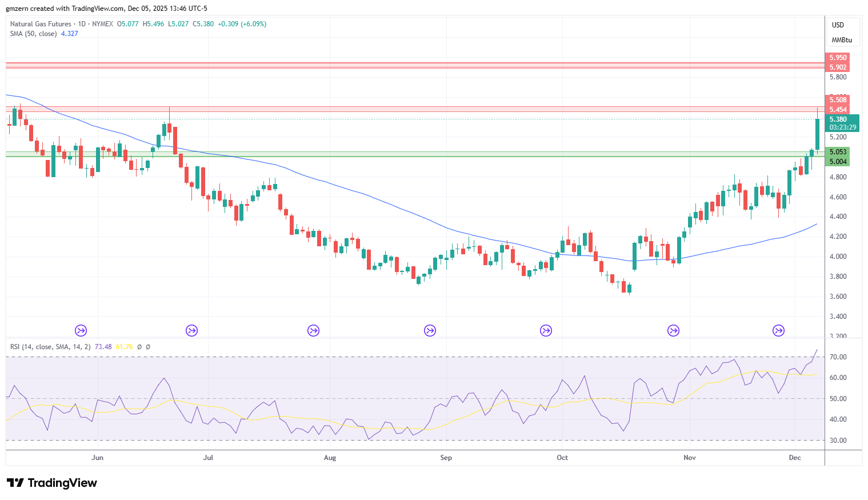Image resolution: width=868 pixels, height=500 pixels.
Task: Click the 5.053 green support price label
Action: [838, 152]
